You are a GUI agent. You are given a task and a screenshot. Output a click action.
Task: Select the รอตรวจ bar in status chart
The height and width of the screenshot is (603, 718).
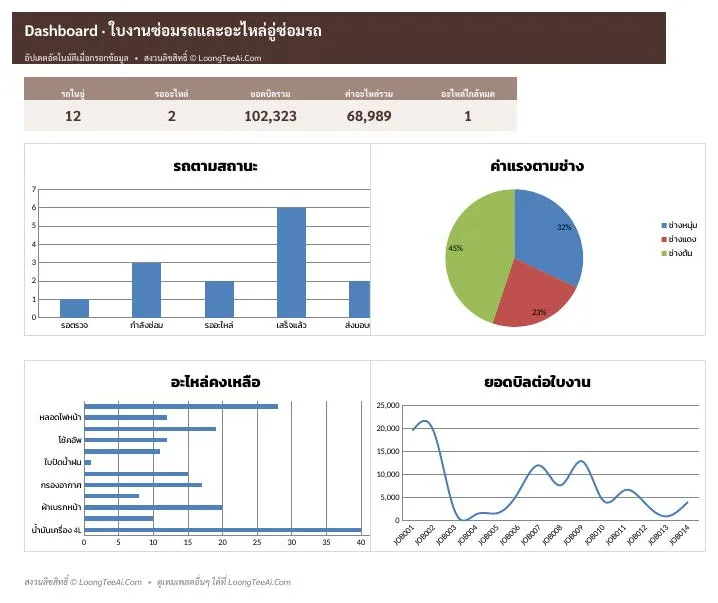74,308
